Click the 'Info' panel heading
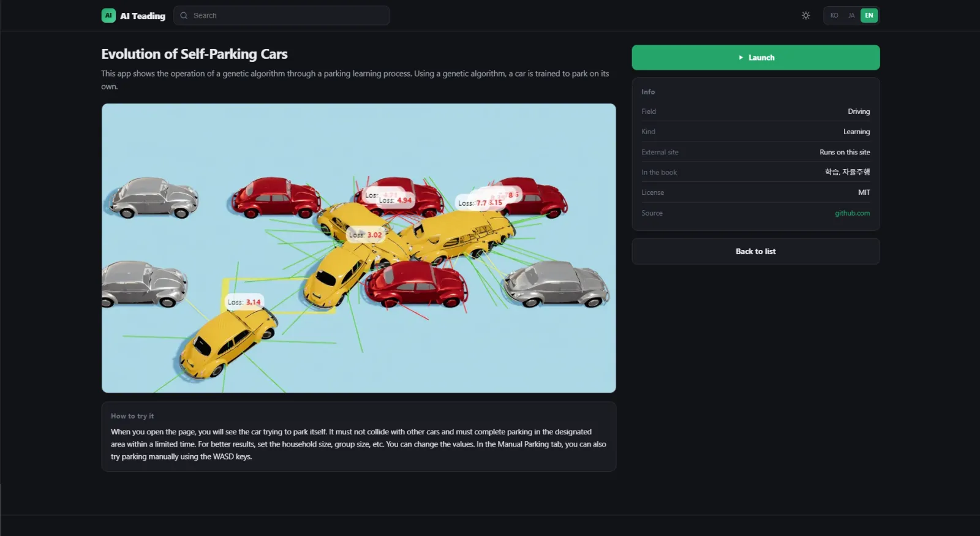Screen dimensions: 980x536 click(648, 92)
